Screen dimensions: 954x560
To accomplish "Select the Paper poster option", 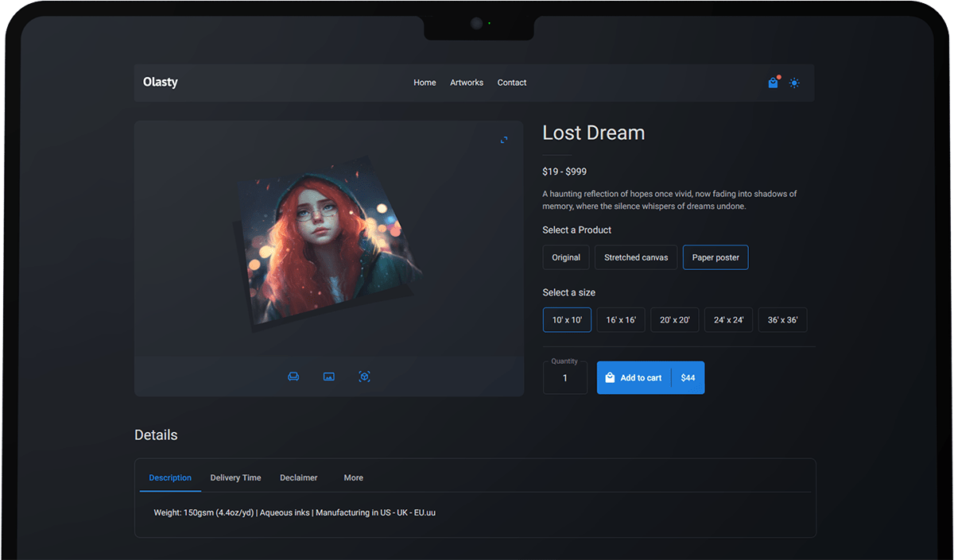I will pos(715,257).
